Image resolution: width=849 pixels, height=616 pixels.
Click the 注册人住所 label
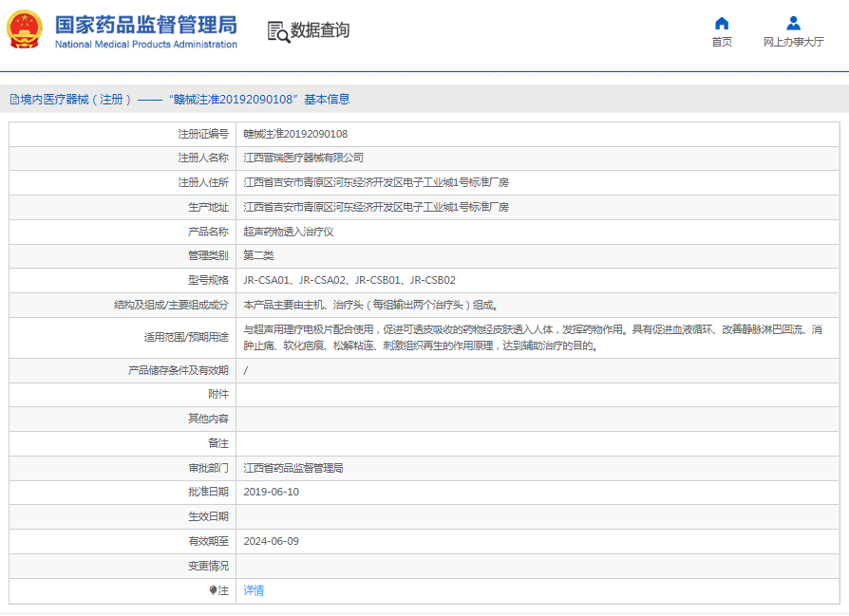203,182
